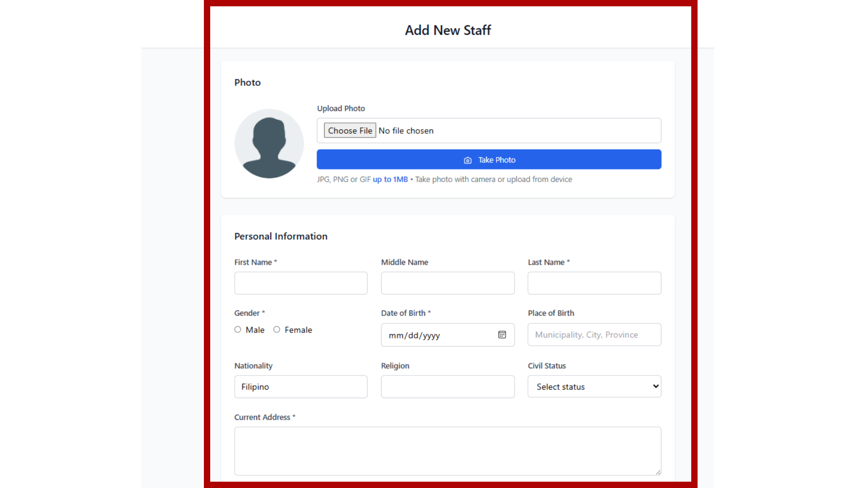Viewport: 868px width, 488px height.
Task: Click the camera icon on Take Photo button
Action: [x=467, y=160]
